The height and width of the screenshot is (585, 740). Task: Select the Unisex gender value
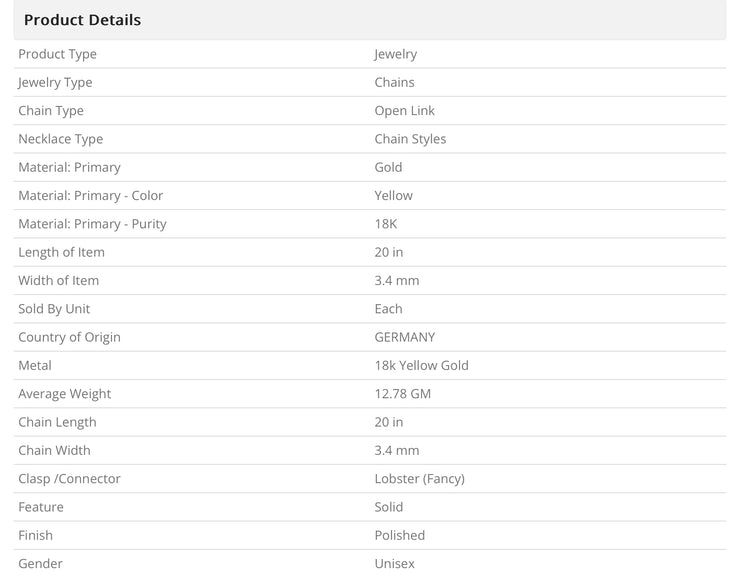pyautogui.click(x=394, y=563)
